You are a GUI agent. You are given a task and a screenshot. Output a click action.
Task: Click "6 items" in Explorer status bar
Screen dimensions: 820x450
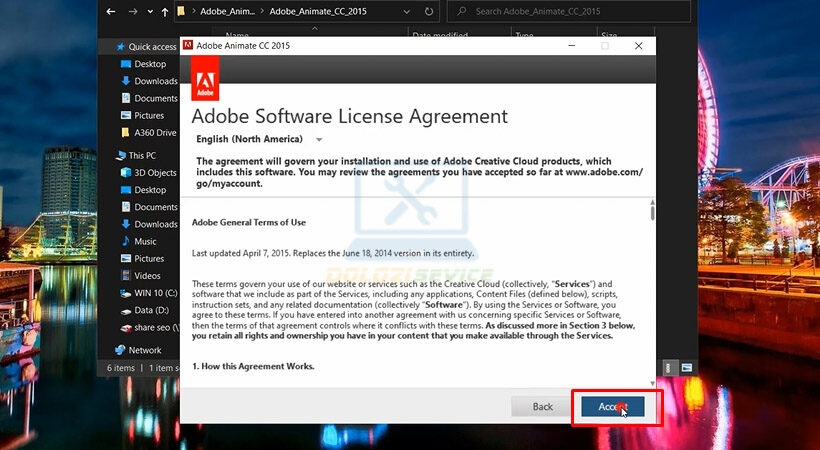click(x=121, y=368)
